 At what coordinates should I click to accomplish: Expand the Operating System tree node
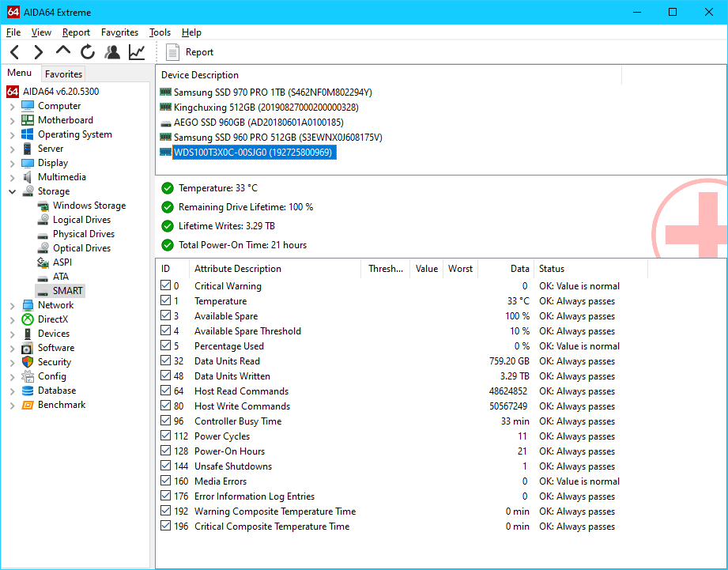click(13, 135)
